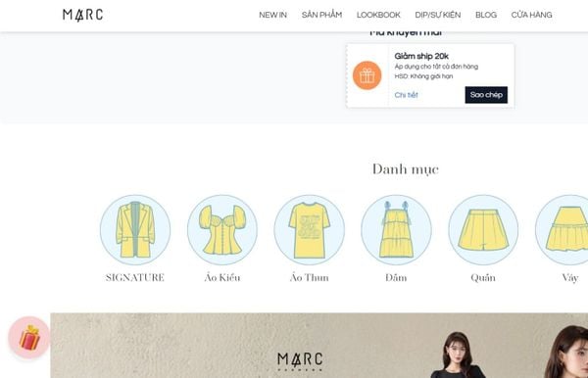View voucher details via Chi tiết link
Image resolution: width=588 pixels, height=378 pixels.
(x=406, y=95)
